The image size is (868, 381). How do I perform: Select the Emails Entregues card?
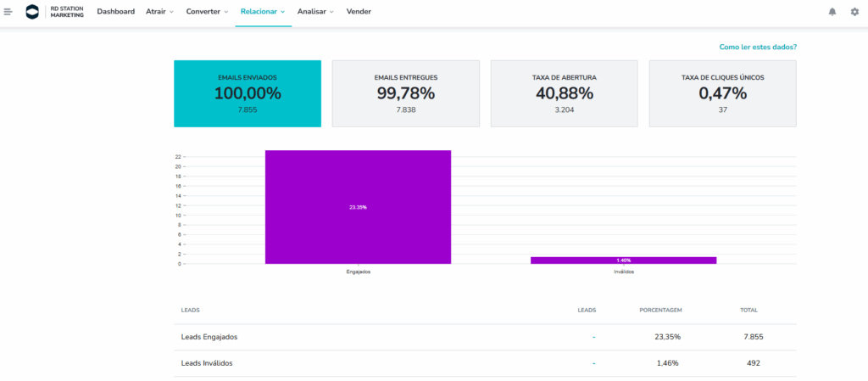tap(405, 93)
